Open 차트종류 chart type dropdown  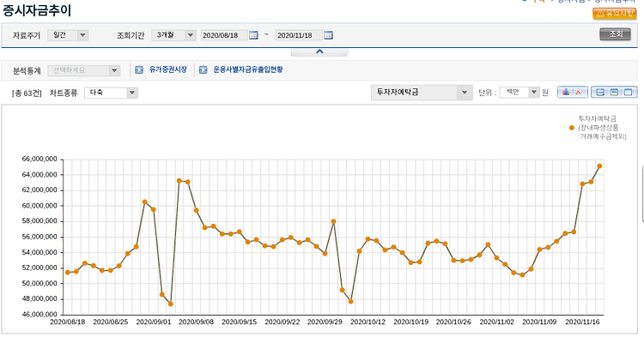coord(111,93)
